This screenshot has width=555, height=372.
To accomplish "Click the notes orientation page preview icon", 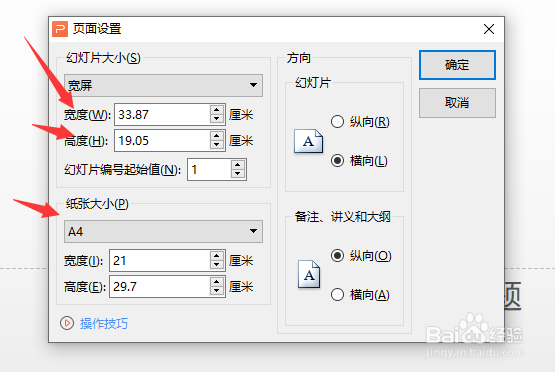I will pos(309,274).
